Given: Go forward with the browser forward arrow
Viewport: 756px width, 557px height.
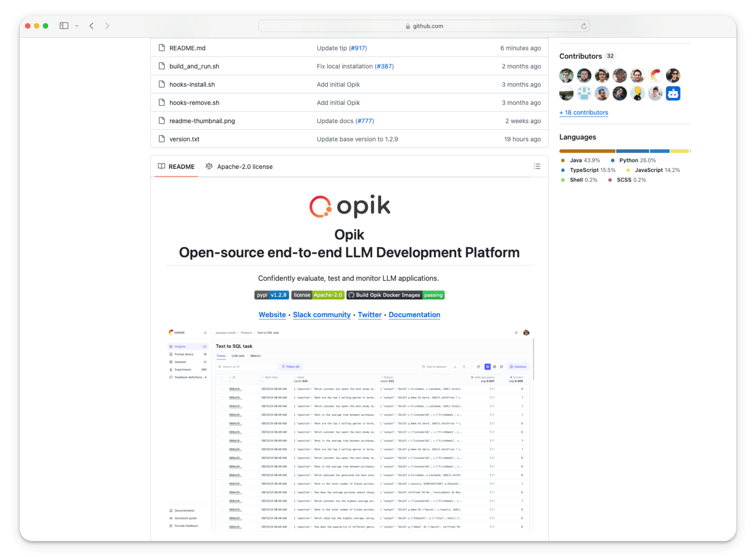Looking at the screenshot, I should coord(107,26).
